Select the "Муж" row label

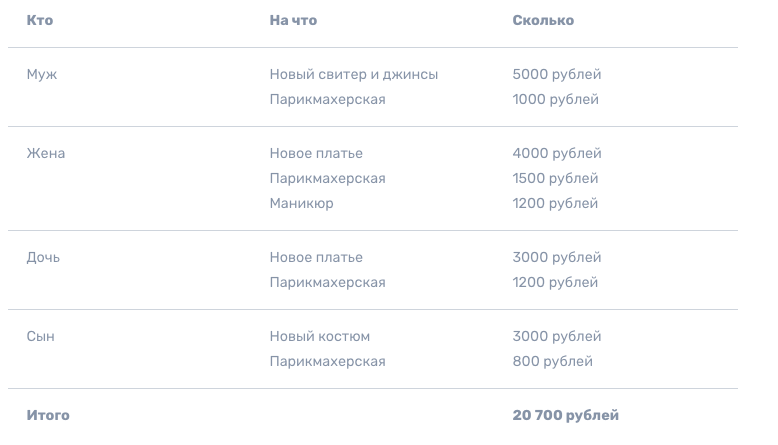pos(42,74)
